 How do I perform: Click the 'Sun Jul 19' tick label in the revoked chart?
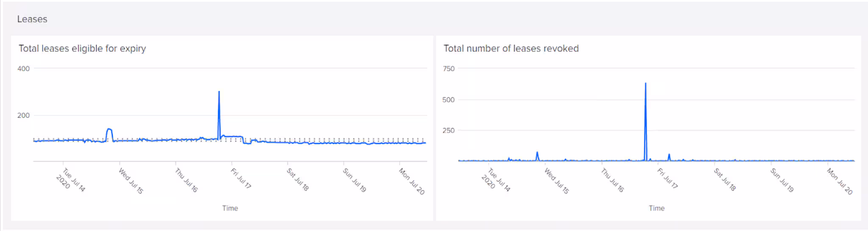[782, 180]
